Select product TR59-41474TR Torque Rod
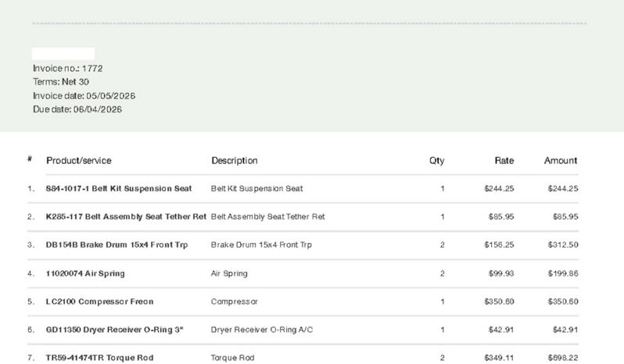 click(x=99, y=358)
